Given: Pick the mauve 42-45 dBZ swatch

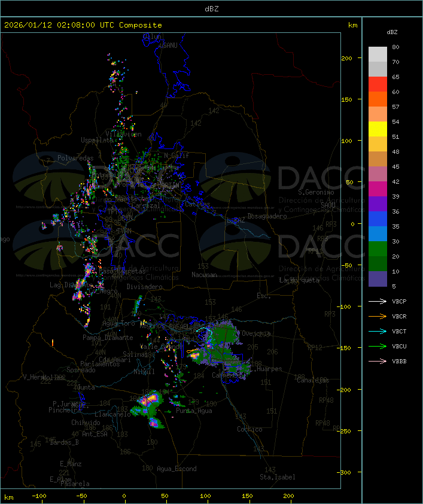Looking at the screenshot, I should click(378, 174).
